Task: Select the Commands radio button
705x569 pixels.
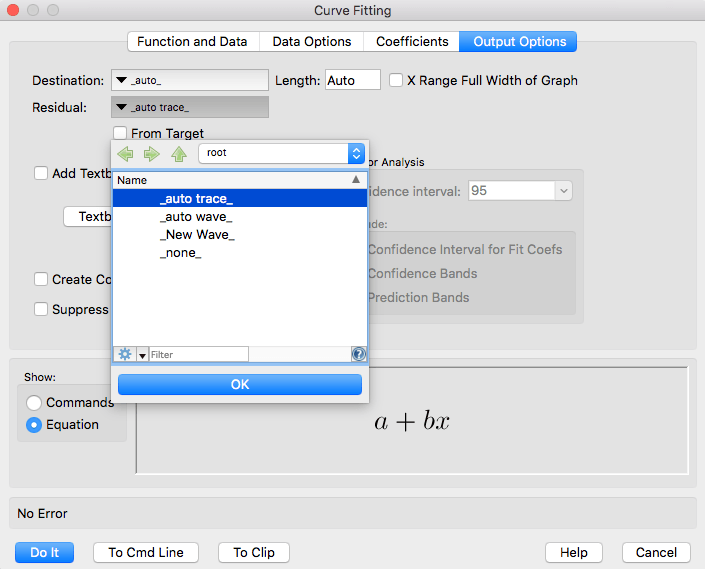Action: [34, 402]
